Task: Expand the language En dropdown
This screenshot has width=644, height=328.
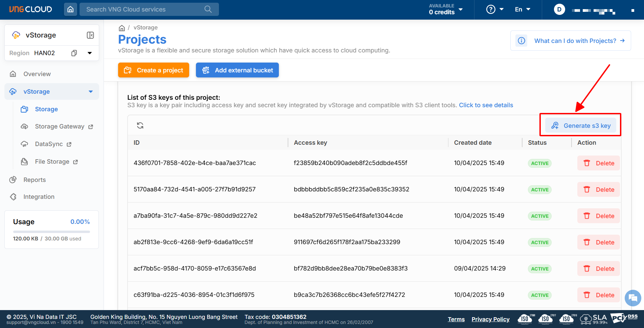Action: point(523,9)
